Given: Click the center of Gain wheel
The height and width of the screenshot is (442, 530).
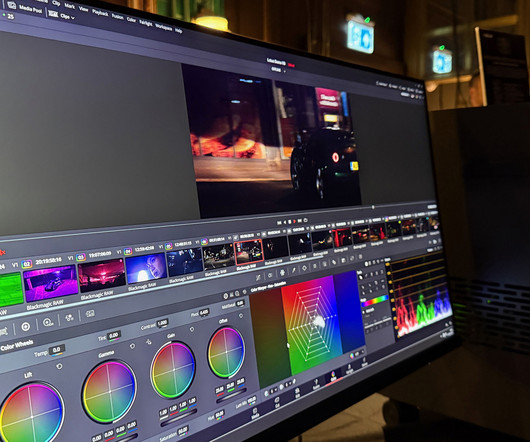Looking at the screenshot, I should tap(173, 370).
